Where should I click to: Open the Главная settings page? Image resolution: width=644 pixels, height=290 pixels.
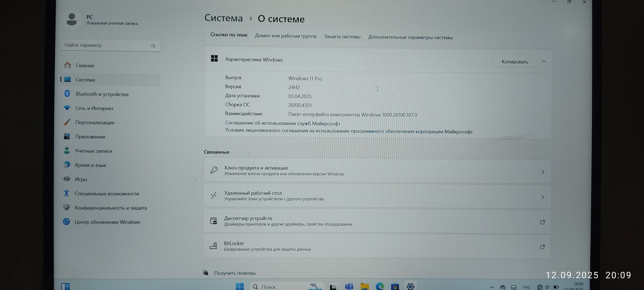(110, 65)
